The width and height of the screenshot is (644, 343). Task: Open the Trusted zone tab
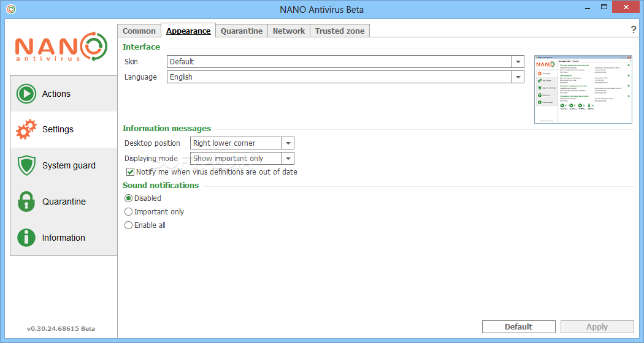[340, 31]
